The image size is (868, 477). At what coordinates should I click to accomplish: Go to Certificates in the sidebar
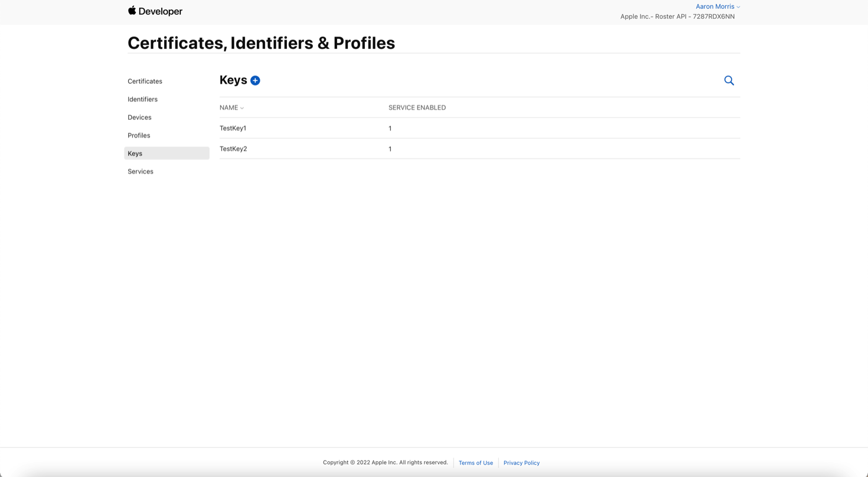145,81
